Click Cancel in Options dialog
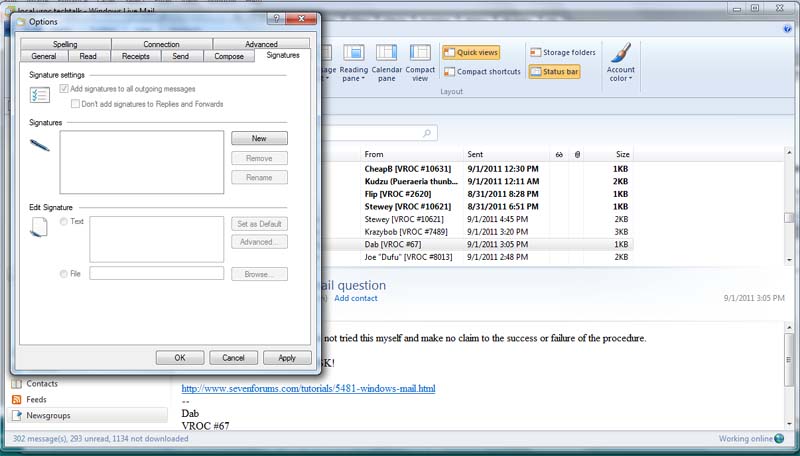Image resolution: width=800 pixels, height=456 pixels. coord(233,358)
